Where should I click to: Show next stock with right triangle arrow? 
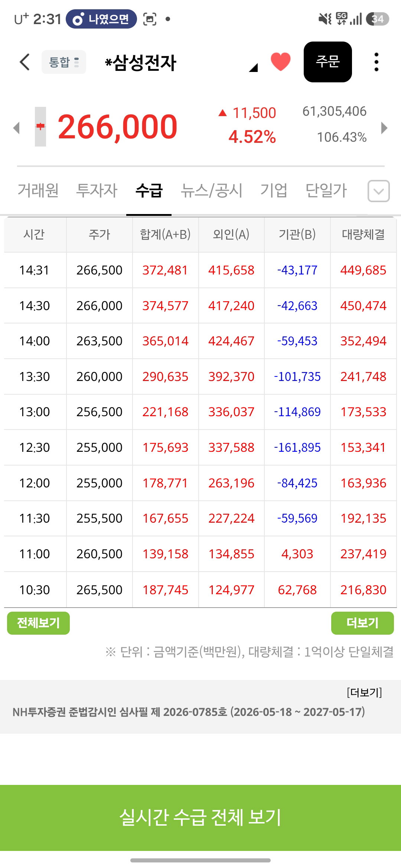click(x=384, y=128)
